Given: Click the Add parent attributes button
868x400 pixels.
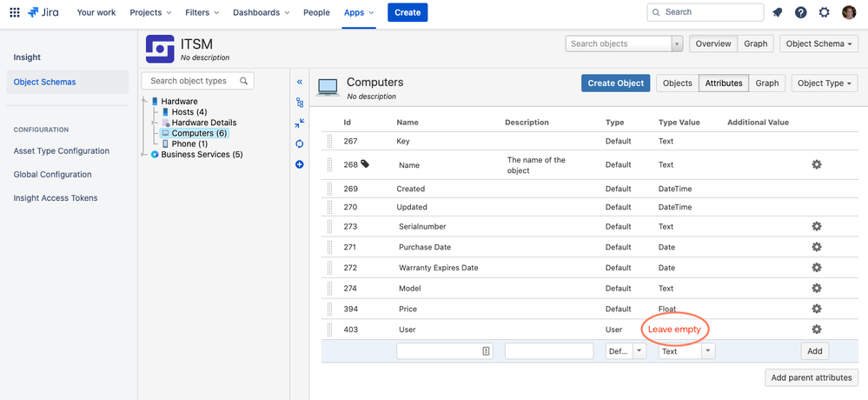Looking at the screenshot, I should pyautogui.click(x=811, y=377).
